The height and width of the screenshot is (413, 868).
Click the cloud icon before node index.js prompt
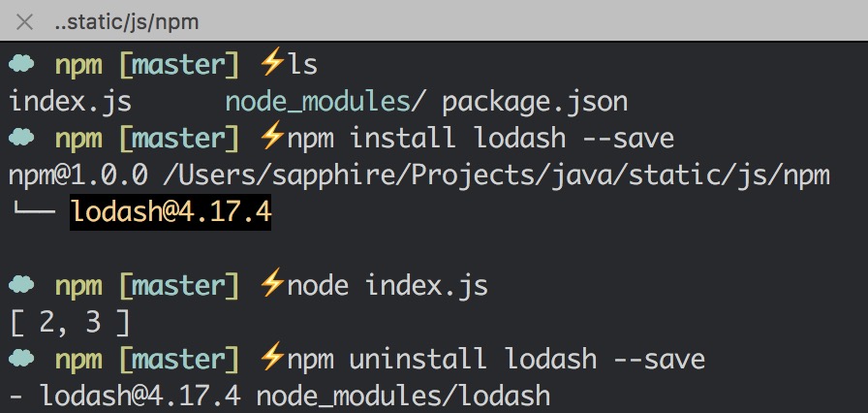pyautogui.click(x=21, y=285)
